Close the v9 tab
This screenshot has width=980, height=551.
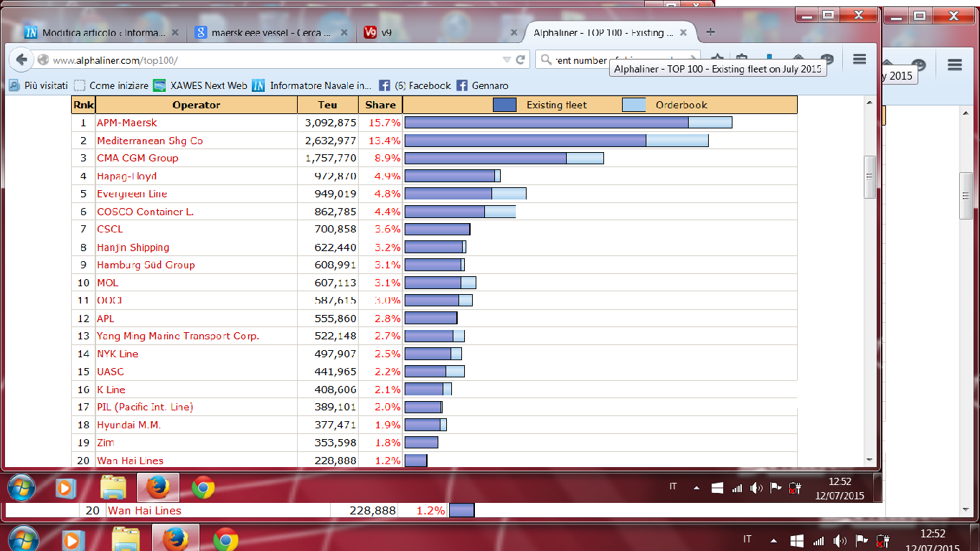point(514,33)
